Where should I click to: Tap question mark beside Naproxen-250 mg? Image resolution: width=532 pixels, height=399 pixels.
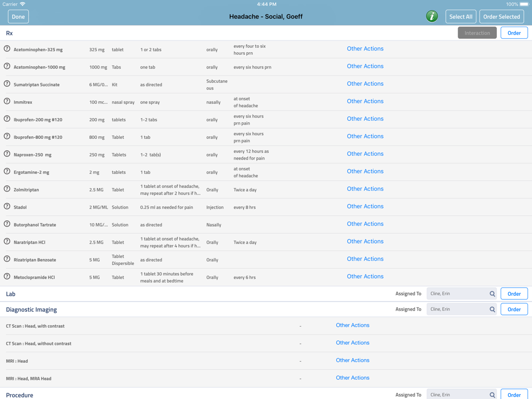[7, 154]
